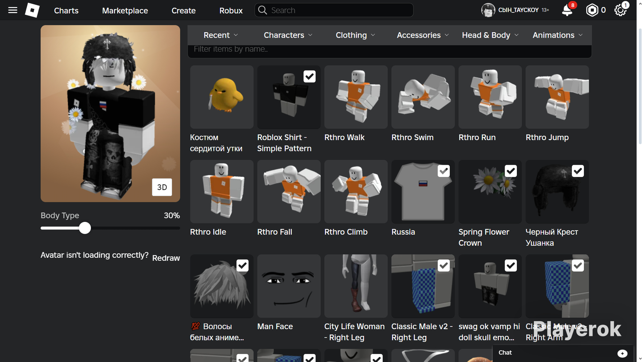This screenshot has height=362, width=644.
Task: Uncheck the Spring Flower Crown checkbox
Action: pyautogui.click(x=511, y=171)
